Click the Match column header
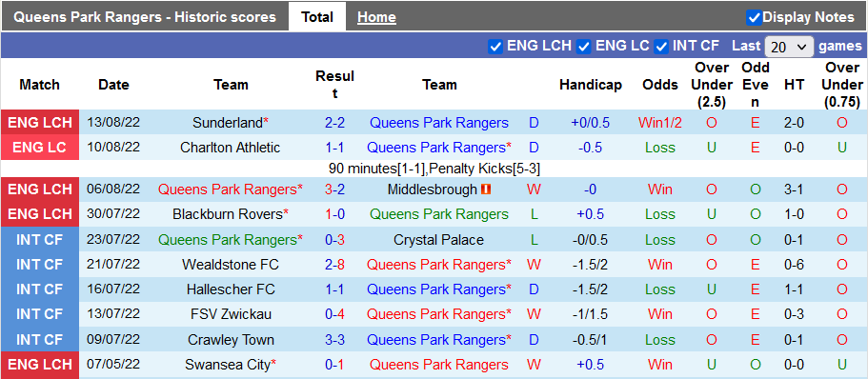868x379 pixels. point(39,85)
